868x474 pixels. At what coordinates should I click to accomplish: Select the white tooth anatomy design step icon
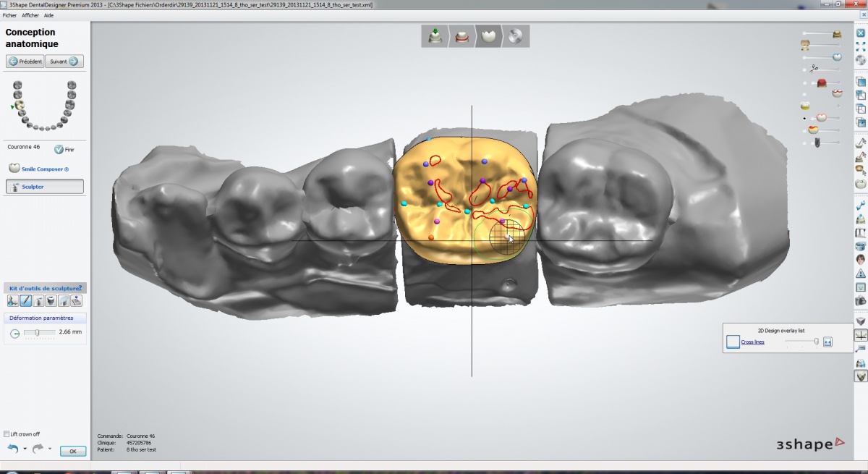[x=488, y=35]
